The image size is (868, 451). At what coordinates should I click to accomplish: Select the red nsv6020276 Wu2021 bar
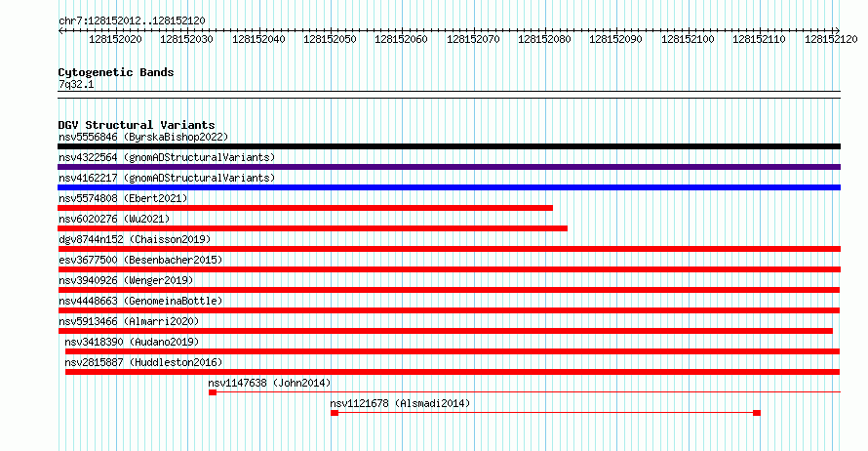[312, 228]
